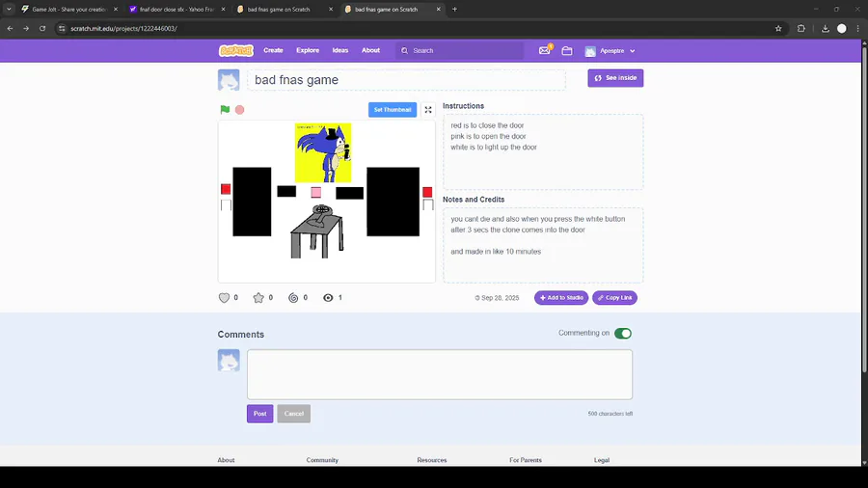The image size is (868, 488).
Task: Post the comment
Action: 260,414
